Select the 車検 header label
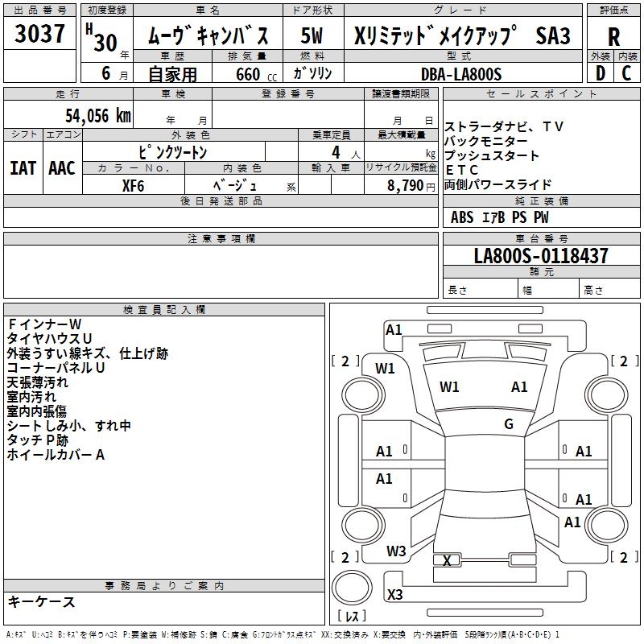Viewport: 644px width, 644px height. 173,94
